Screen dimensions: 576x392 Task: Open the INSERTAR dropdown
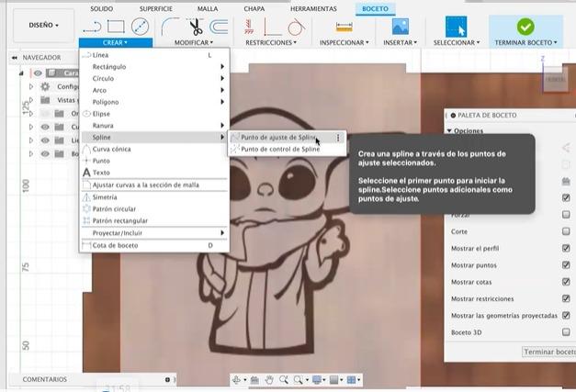click(x=400, y=42)
